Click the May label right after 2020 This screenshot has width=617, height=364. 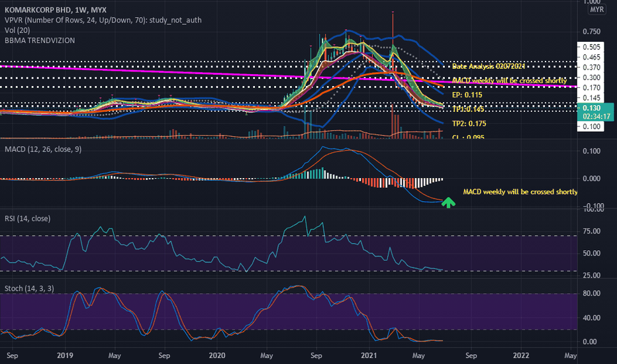coord(266,356)
